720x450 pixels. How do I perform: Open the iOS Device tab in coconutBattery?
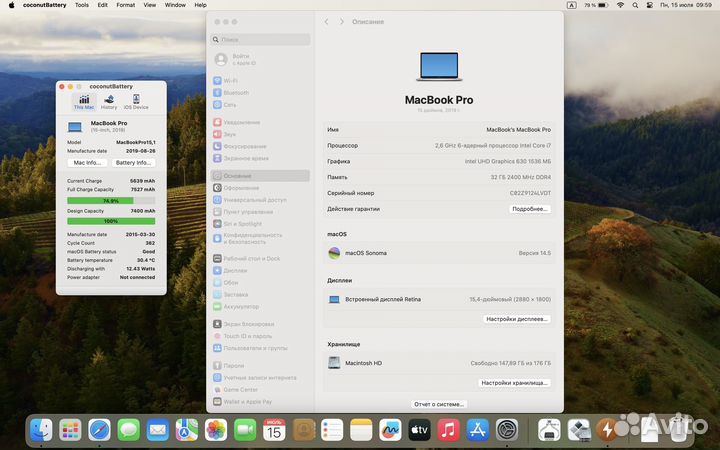136,101
